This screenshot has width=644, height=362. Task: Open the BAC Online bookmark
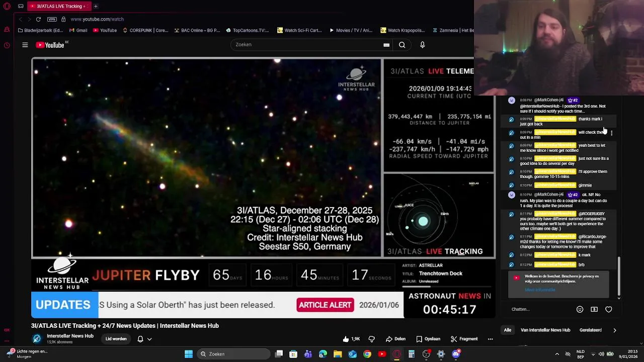point(197,30)
